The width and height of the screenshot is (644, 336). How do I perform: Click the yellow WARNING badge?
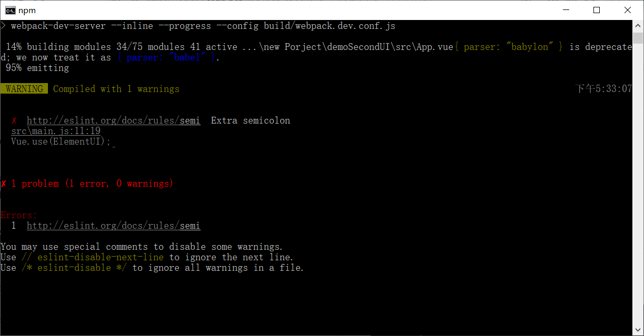(x=24, y=88)
